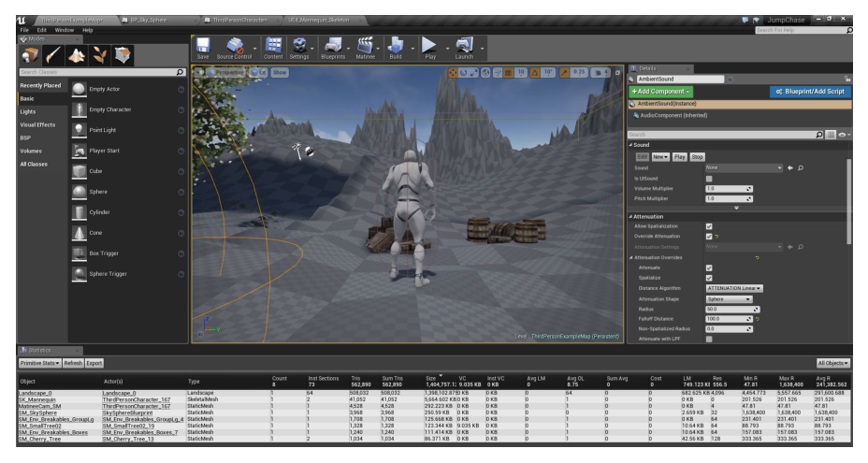Uncheck the Attenuate checkbox
The height and width of the screenshot is (463, 868).
(709, 268)
